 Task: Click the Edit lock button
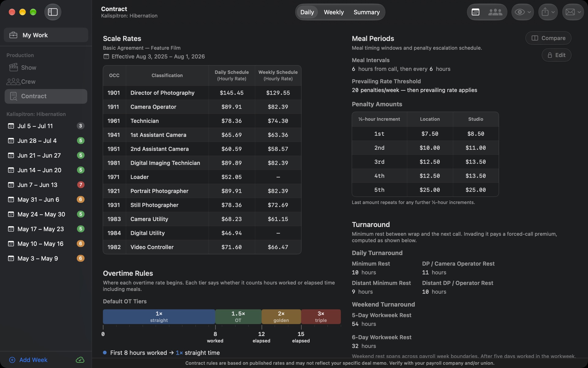(x=556, y=55)
